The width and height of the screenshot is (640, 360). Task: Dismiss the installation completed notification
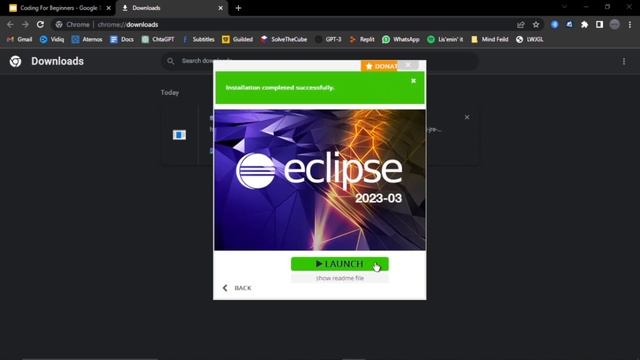tap(413, 81)
